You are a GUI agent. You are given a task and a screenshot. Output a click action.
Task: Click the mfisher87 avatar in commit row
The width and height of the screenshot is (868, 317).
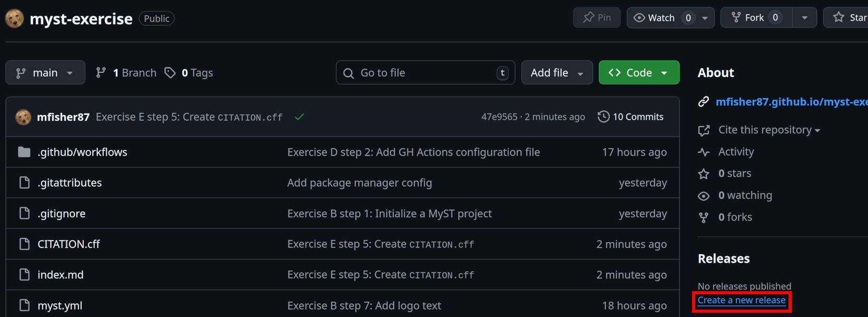[x=23, y=117]
